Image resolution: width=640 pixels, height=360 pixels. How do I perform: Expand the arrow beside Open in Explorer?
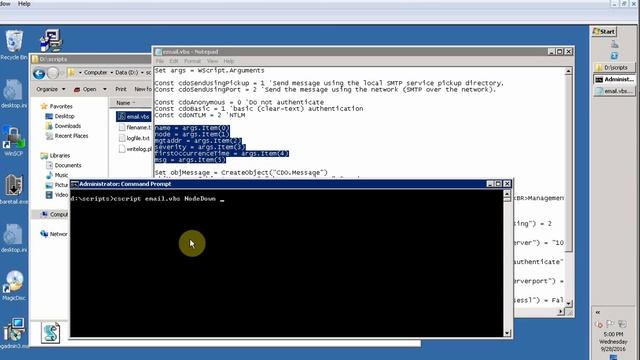[x=104, y=89]
